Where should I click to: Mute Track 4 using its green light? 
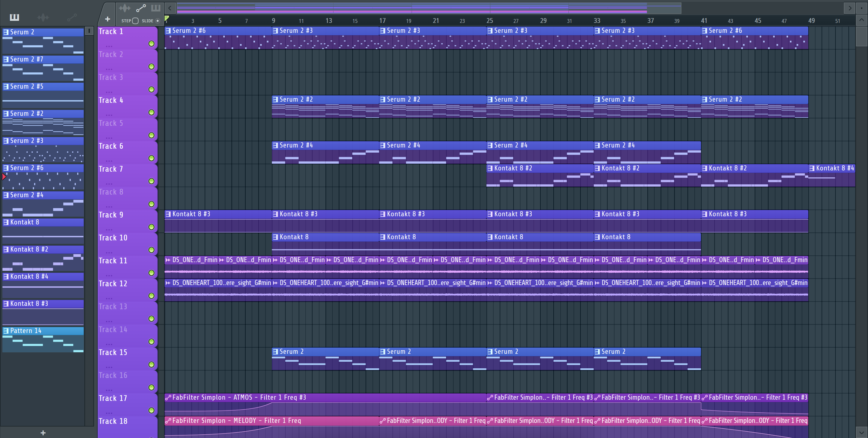click(151, 112)
